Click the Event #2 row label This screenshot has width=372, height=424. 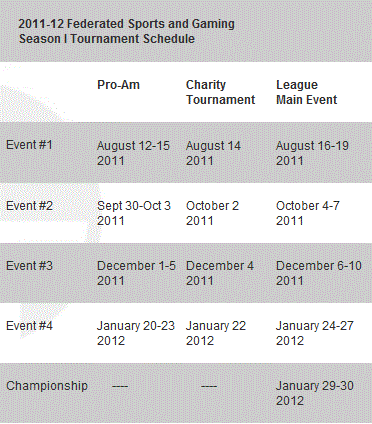click(x=29, y=205)
